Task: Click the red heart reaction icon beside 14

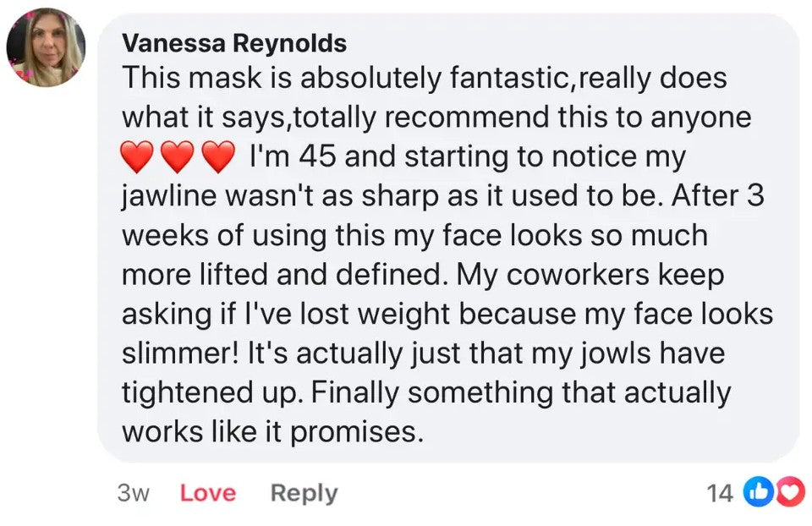Action: point(790,492)
